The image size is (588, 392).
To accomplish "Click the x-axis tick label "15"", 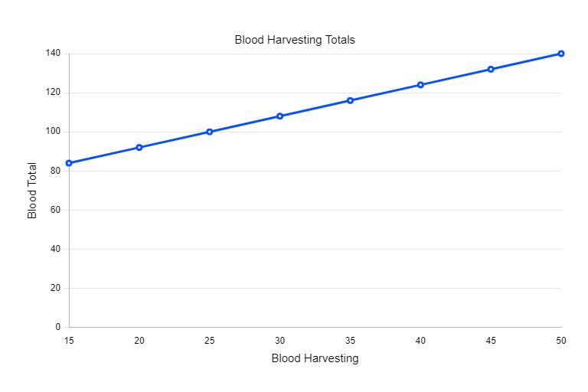I will [69, 341].
